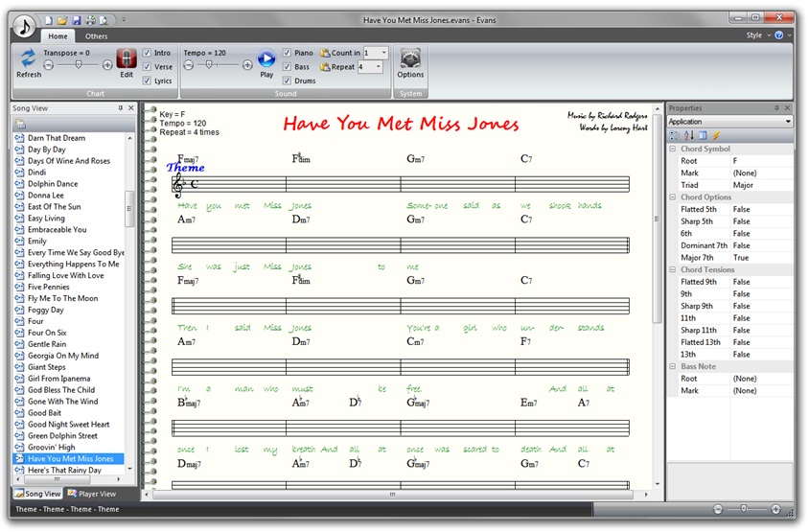Click the lightning bolt events icon
Screen dimensions: 809x532
(717, 135)
